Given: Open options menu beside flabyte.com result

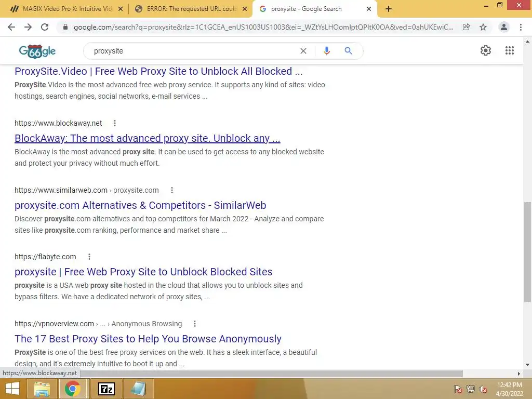Looking at the screenshot, I should [x=89, y=257].
